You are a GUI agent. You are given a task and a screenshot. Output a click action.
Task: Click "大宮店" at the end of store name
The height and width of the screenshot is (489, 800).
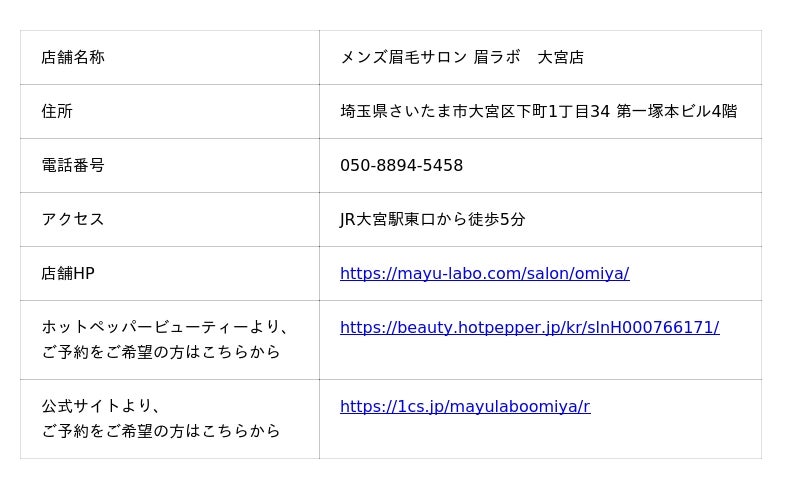(561, 57)
